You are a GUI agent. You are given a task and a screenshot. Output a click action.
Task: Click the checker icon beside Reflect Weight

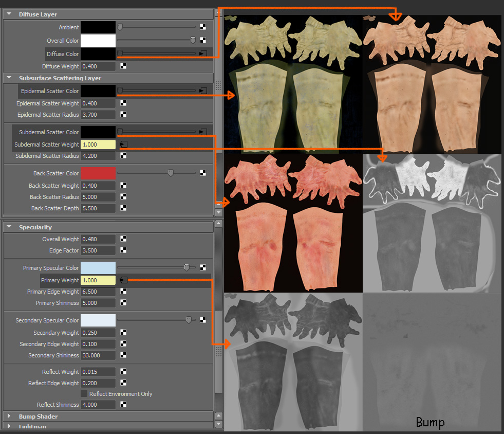click(123, 372)
